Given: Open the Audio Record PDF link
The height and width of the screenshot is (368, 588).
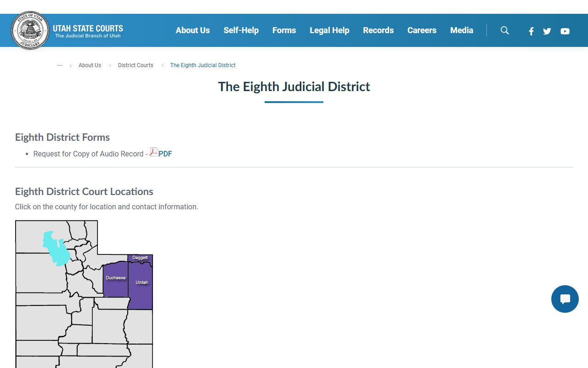Looking at the screenshot, I should (165, 154).
